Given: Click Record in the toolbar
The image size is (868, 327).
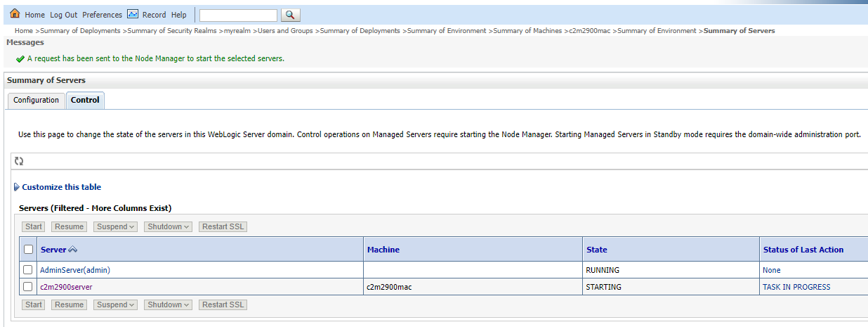Looking at the screenshot, I should (x=154, y=15).
